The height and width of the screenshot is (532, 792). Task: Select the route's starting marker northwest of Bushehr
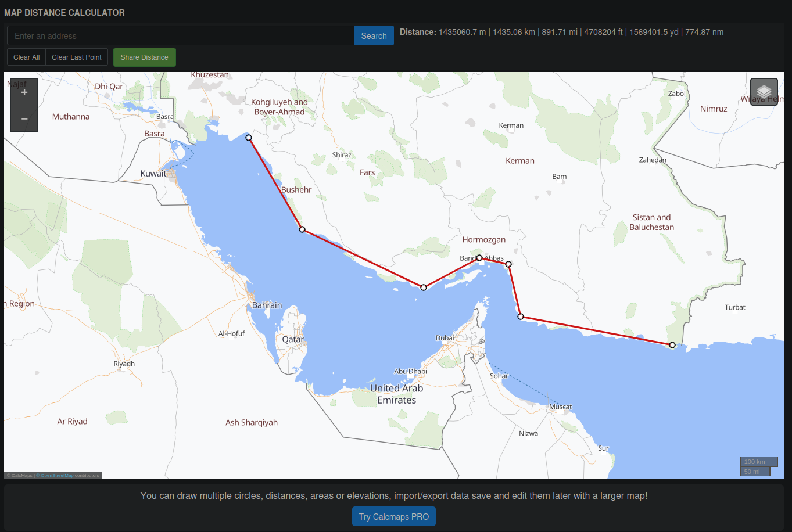[249, 138]
